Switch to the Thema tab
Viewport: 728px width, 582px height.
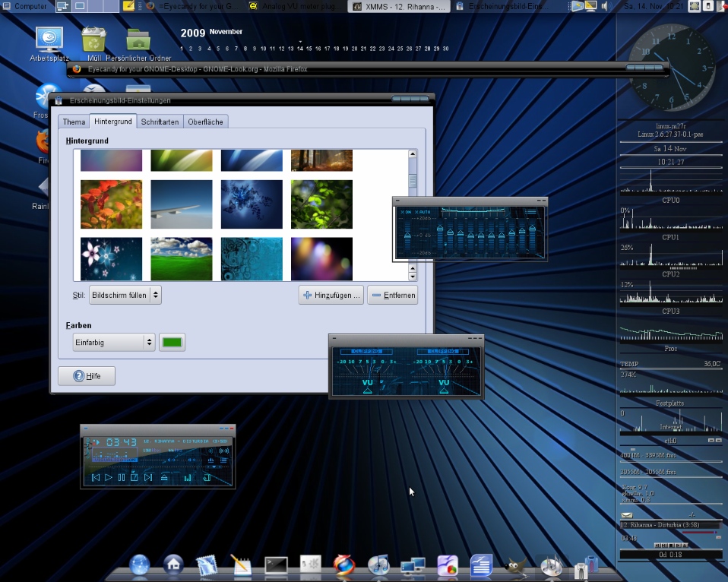pos(74,122)
